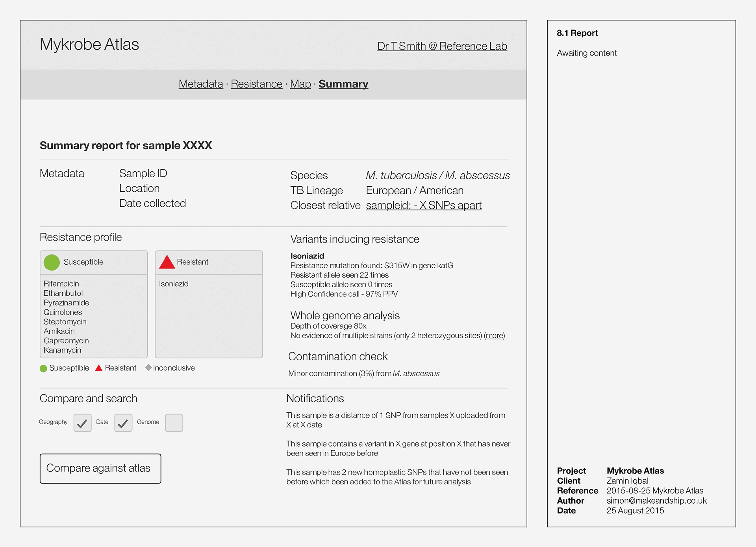Click 'Summary report for sample XXXX' heading
This screenshot has width=756, height=547.
pyautogui.click(x=126, y=145)
